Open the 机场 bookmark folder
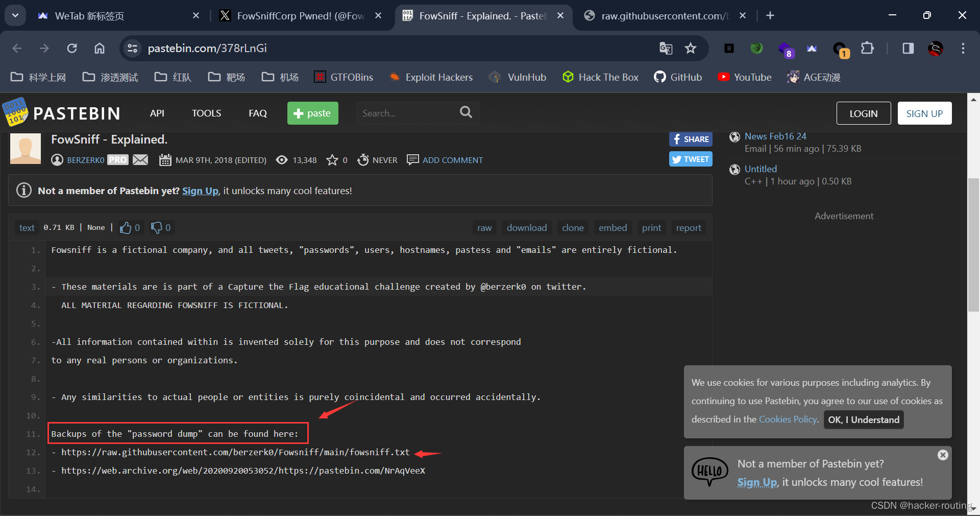 280,77
